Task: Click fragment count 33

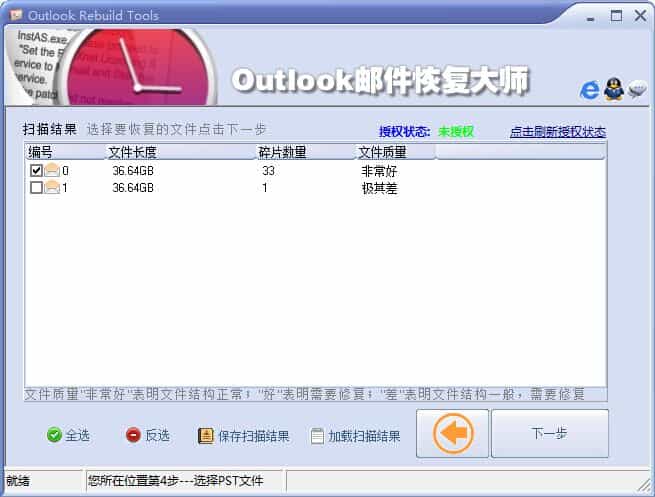Action: click(269, 170)
